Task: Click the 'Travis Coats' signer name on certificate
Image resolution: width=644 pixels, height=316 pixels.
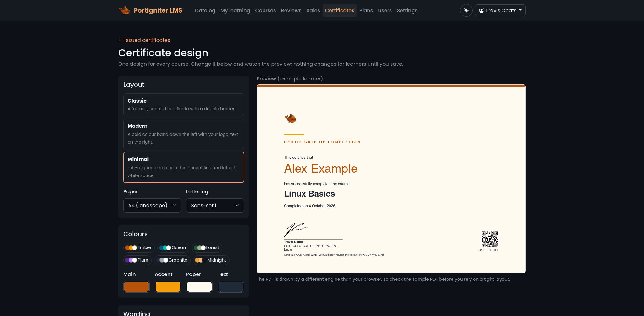Action: click(293, 242)
